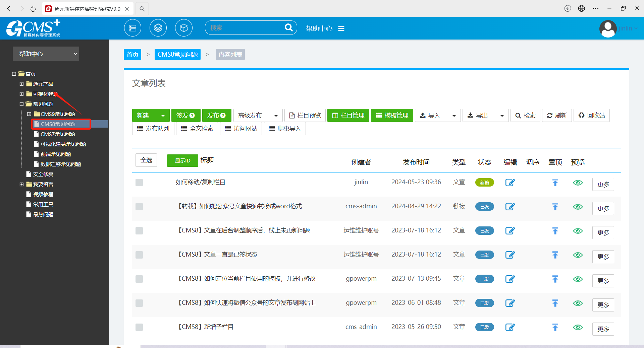Expand the 通元产品 tree folder
Screen dimensions: 644x348
click(21, 84)
